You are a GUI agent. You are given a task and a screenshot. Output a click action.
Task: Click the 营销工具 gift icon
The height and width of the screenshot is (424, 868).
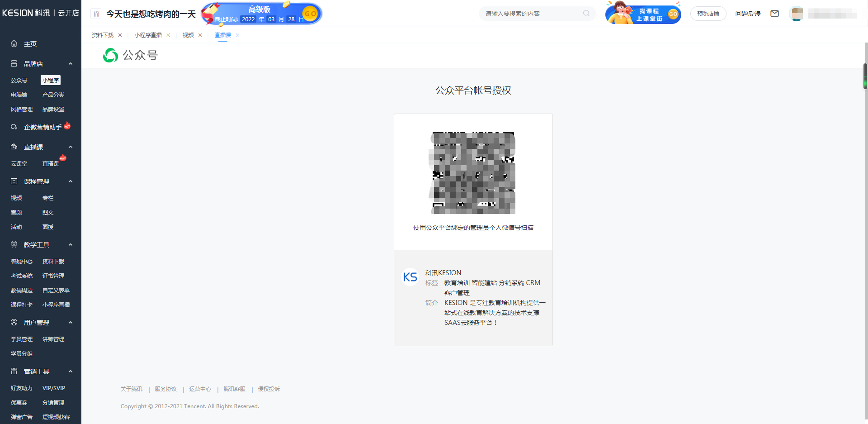(x=14, y=371)
